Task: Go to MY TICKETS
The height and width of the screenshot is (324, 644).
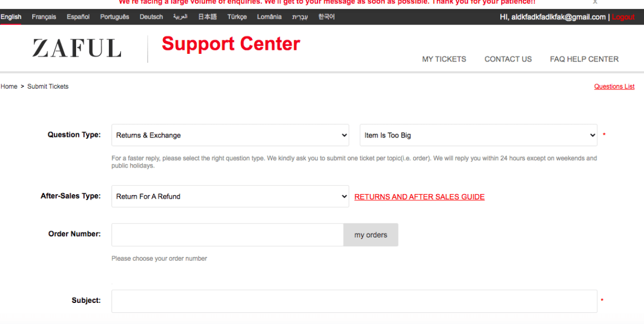Action: (x=444, y=59)
